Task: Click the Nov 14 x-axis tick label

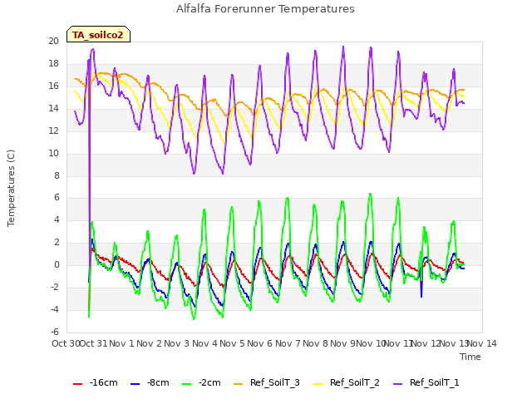Action: tap(482, 343)
